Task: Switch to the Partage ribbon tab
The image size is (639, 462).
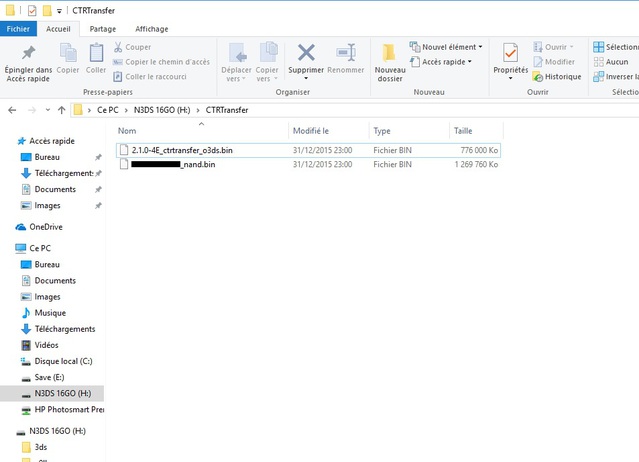Action: 102,29
